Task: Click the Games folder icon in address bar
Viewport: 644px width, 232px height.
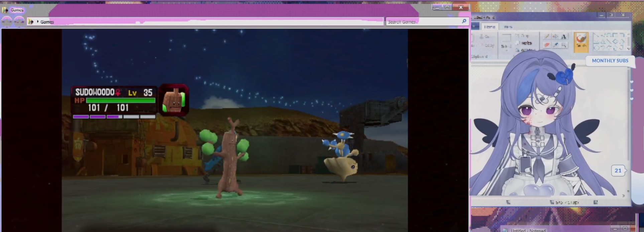Action: click(31, 22)
